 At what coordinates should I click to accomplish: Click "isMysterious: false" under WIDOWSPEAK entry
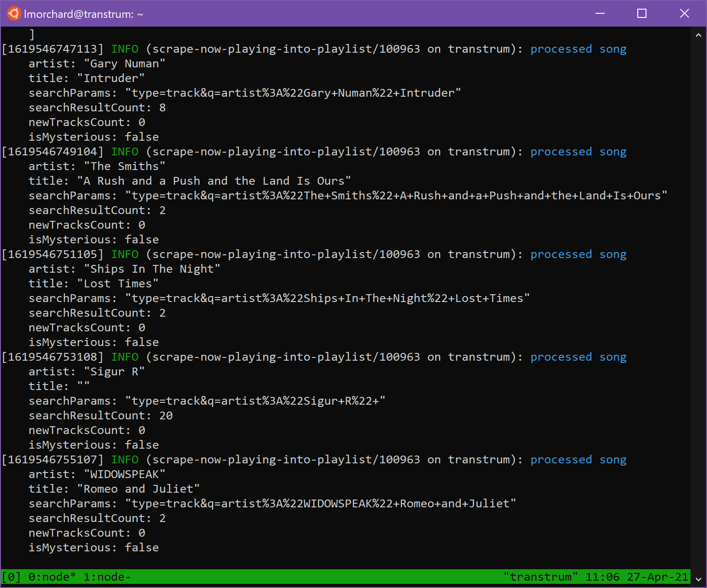(94, 548)
